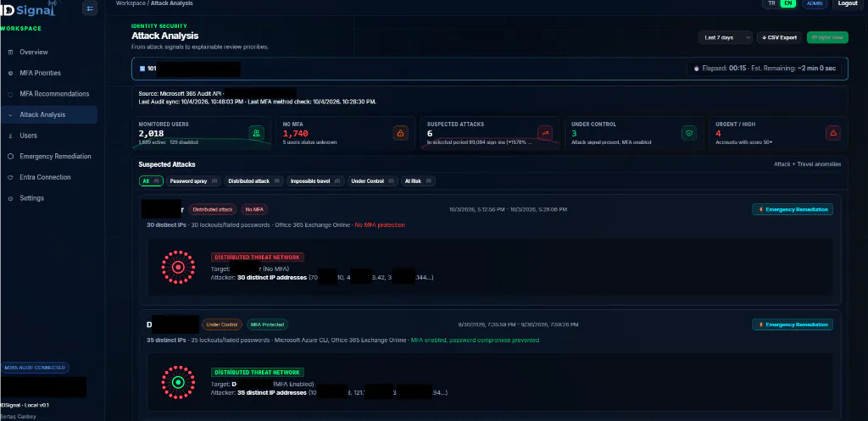This screenshot has width=868, height=421.
Task: Click 'MFA enabled, password compromise prevented' text
Action: point(475,341)
